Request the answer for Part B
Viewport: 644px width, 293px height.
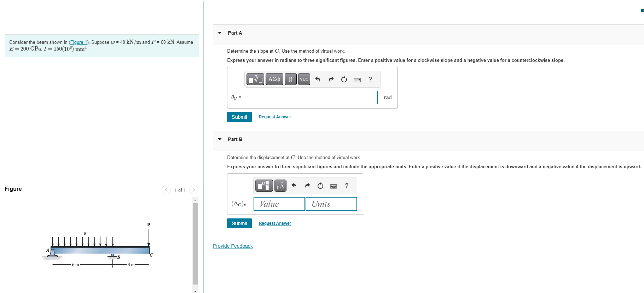point(275,223)
